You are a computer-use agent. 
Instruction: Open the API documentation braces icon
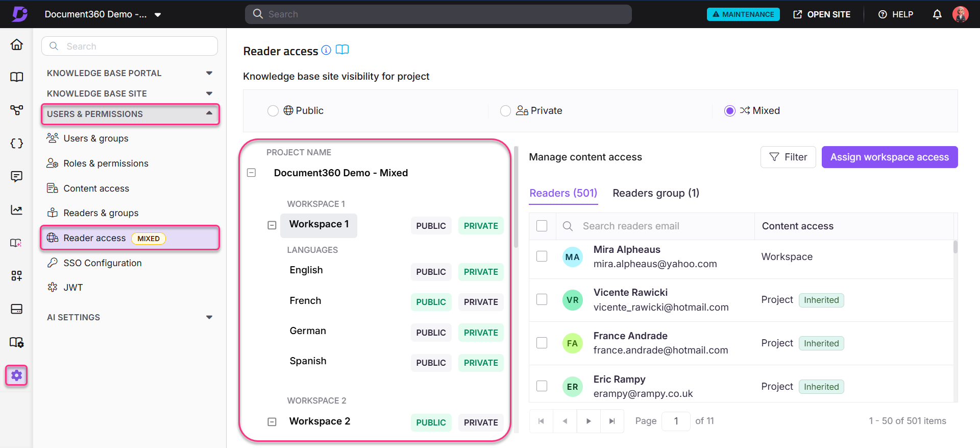coord(17,144)
